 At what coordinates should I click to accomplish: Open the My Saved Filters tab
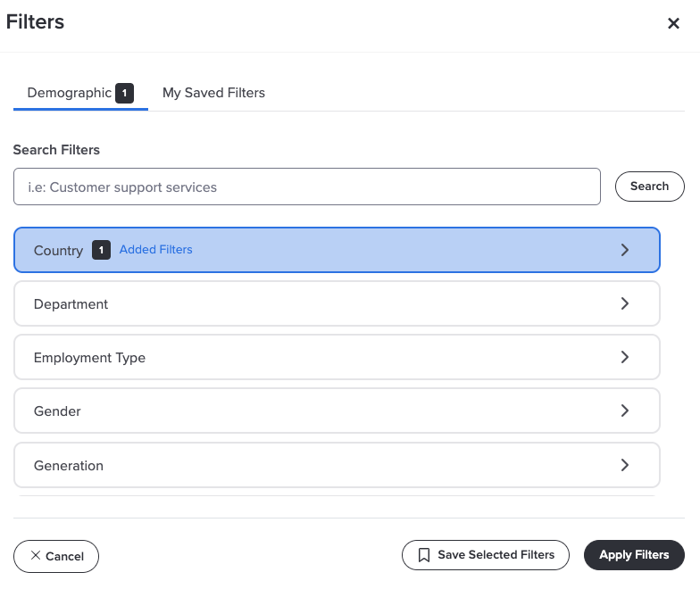pos(213,93)
